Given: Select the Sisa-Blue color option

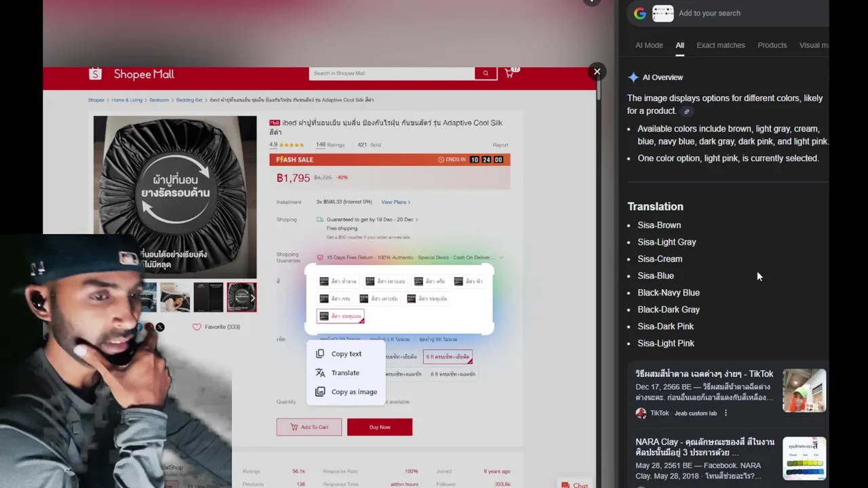Looking at the screenshot, I should click(469, 281).
